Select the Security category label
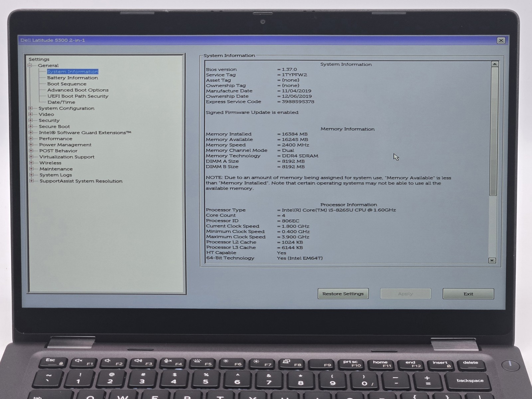 [x=49, y=120]
